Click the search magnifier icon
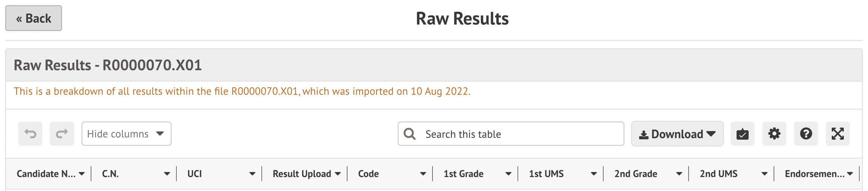Screen dimensions: 868x191 coord(409,134)
